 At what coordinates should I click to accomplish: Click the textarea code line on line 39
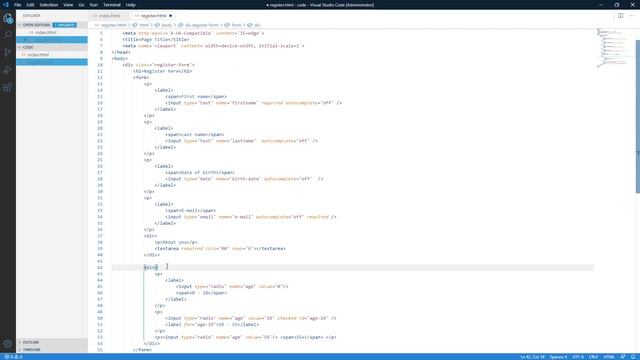click(x=220, y=248)
